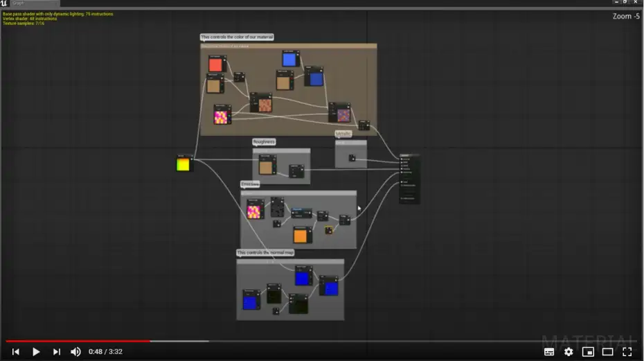Select the top blue node in normal map group
This screenshot has height=361, width=644.
[303, 276]
